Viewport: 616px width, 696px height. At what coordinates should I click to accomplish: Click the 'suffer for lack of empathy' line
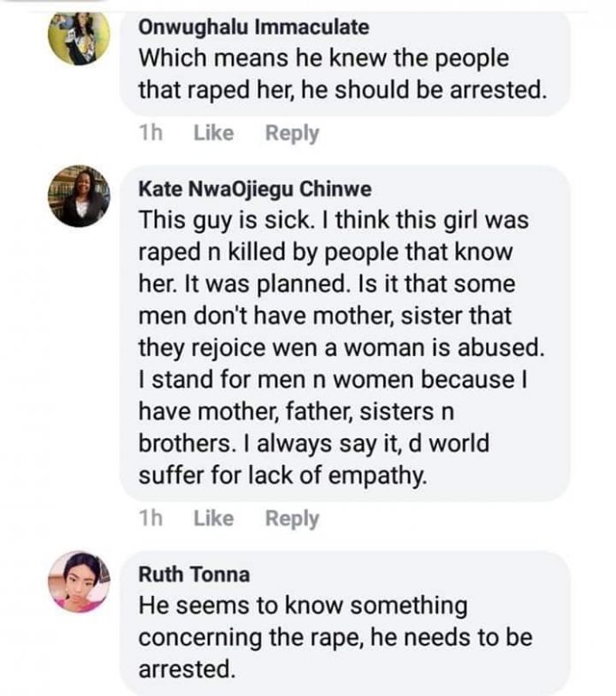(x=283, y=474)
